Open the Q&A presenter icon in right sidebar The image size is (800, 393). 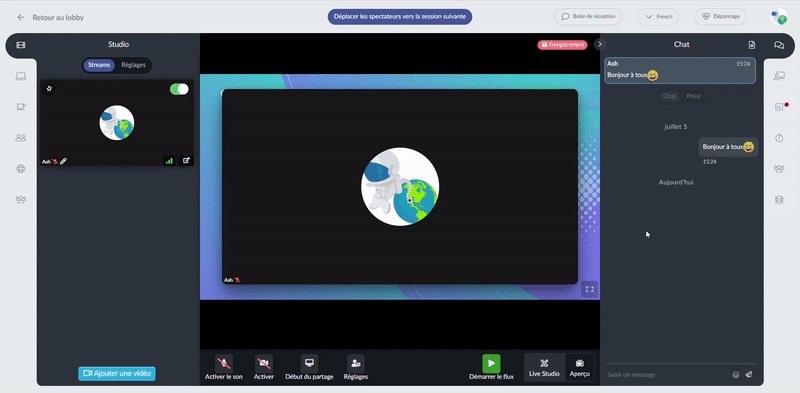pos(779,76)
